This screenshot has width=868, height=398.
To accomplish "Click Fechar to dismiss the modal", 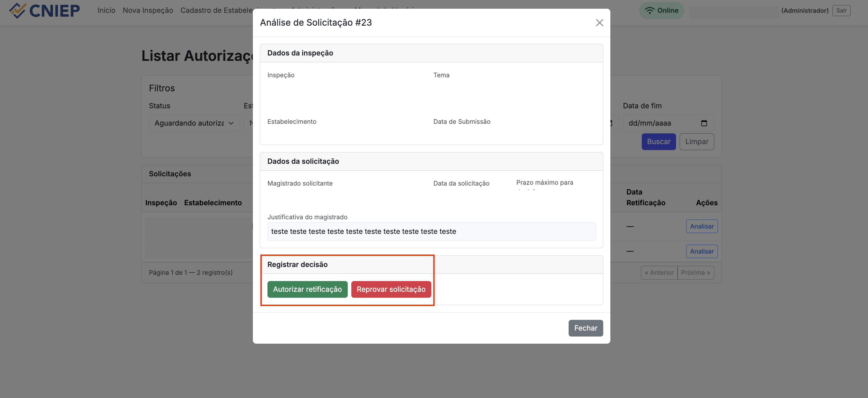I will tap(586, 328).
